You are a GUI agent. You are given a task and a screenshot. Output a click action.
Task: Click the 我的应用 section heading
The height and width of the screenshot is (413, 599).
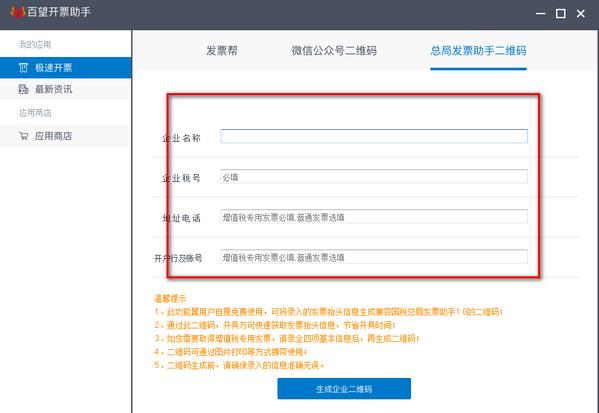click(x=35, y=44)
